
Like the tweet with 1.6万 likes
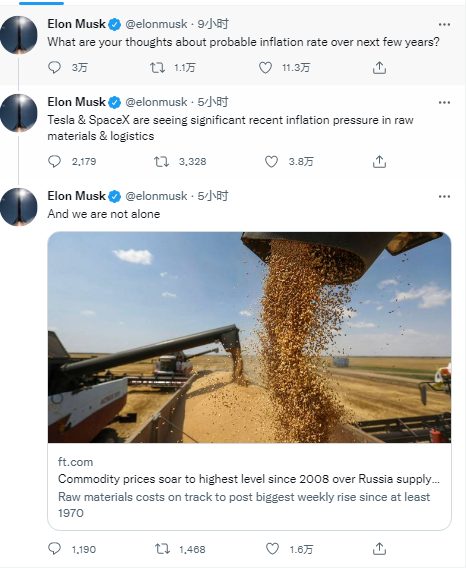tap(272, 549)
